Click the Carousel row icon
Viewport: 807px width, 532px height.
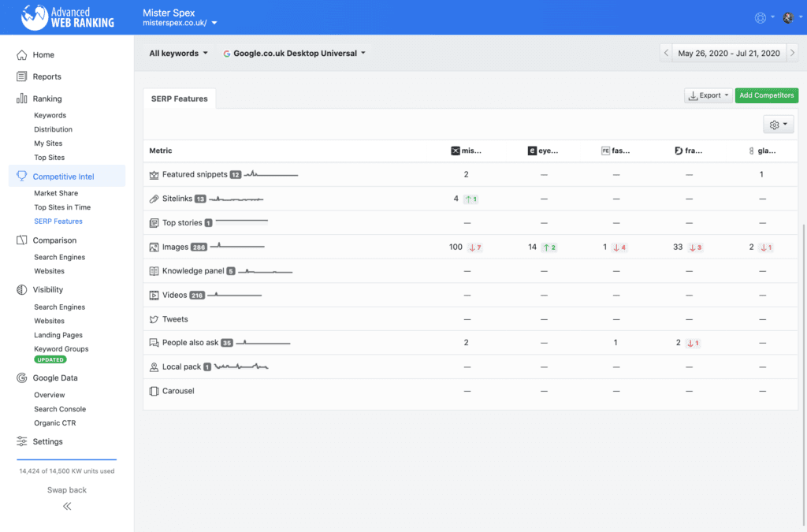click(154, 391)
